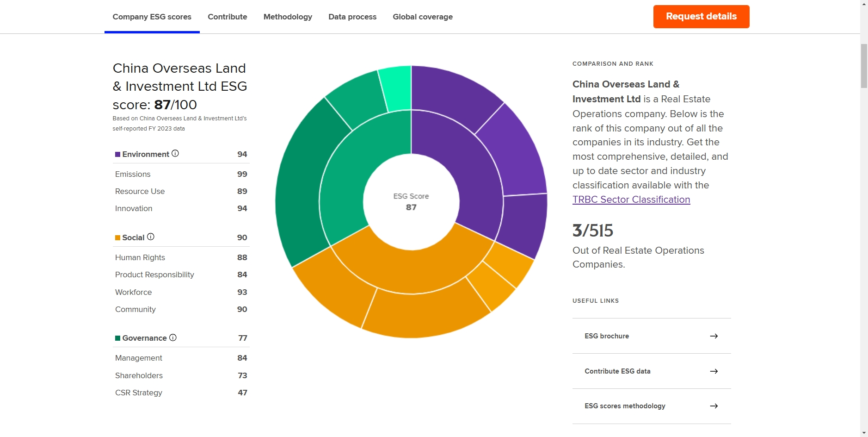Click the Emissions row label
The width and height of the screenshot is (868, 437).
(x=133, y=174)
